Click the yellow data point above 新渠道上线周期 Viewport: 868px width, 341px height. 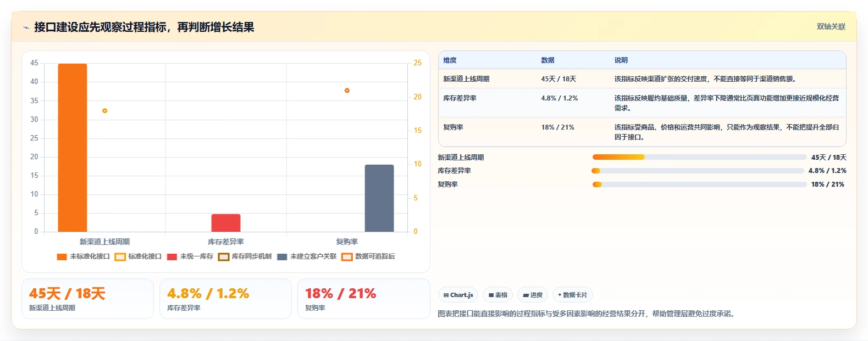point(104,111)
